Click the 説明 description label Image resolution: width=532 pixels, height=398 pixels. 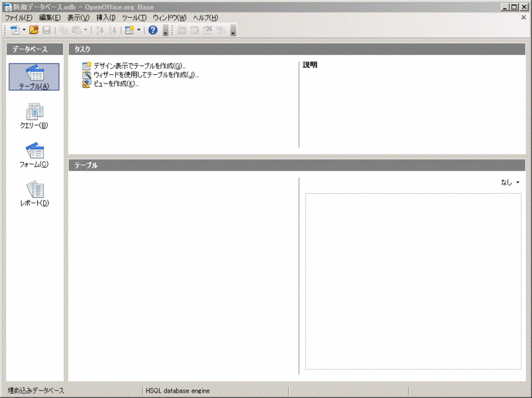point(310,64)
